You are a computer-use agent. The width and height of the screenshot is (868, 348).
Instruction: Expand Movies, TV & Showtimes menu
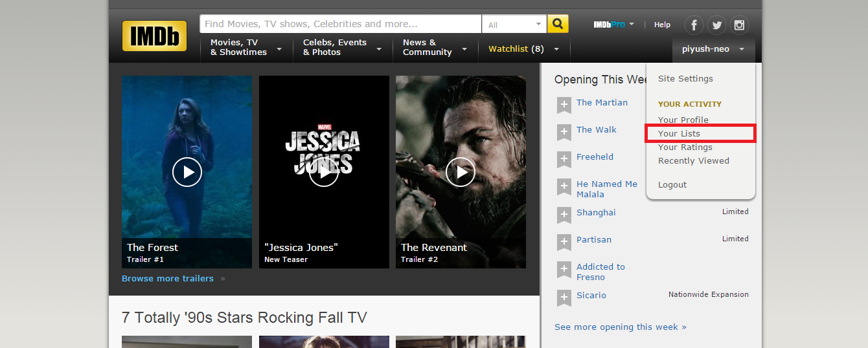click(246, 48)
